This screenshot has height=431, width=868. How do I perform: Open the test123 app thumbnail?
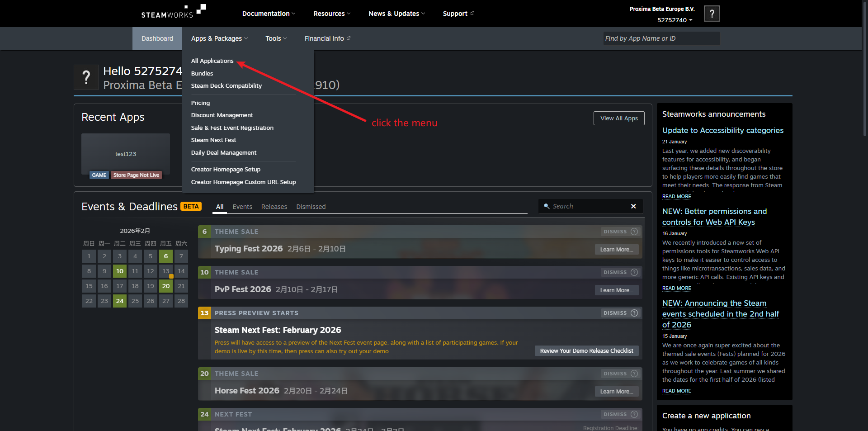point(126,154)
